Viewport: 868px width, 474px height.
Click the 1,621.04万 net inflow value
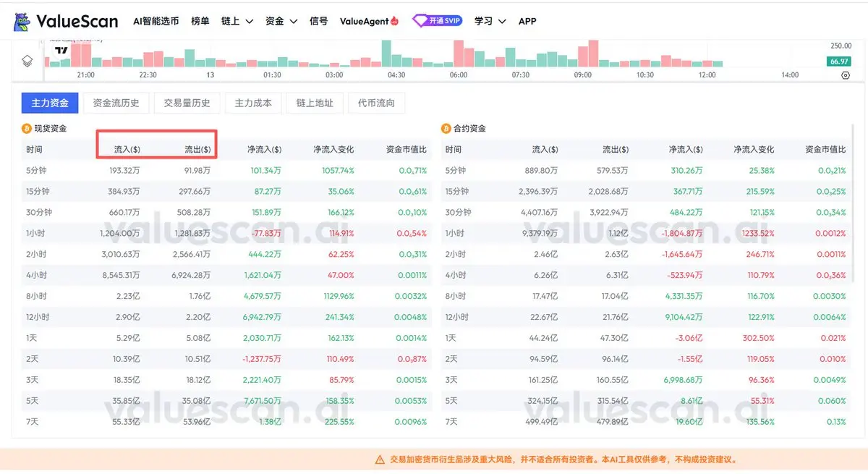coord(263,276)
